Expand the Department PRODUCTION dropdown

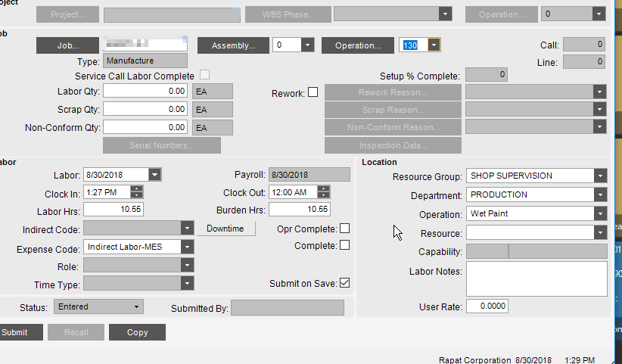coord(601,194)
